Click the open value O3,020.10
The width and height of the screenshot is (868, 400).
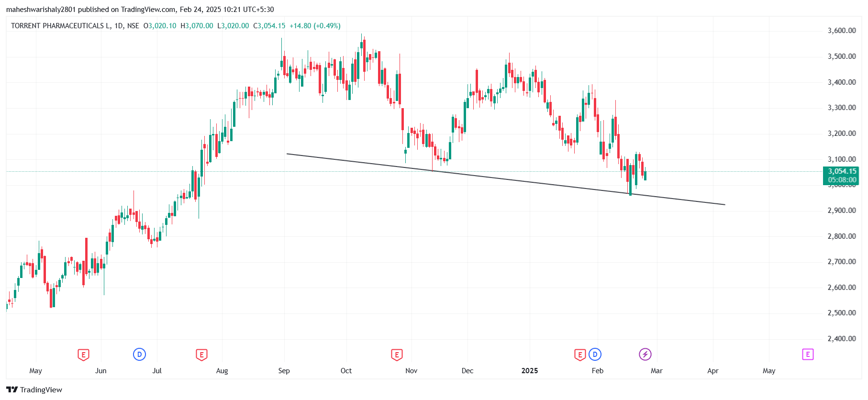tap(160, 26)
